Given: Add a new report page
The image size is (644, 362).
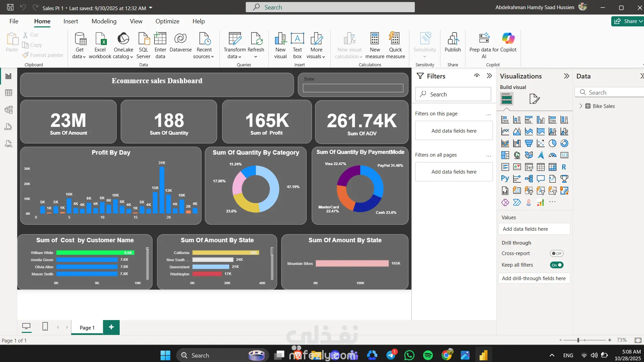Looking at the screenshot, I should (x=111, y=327).
